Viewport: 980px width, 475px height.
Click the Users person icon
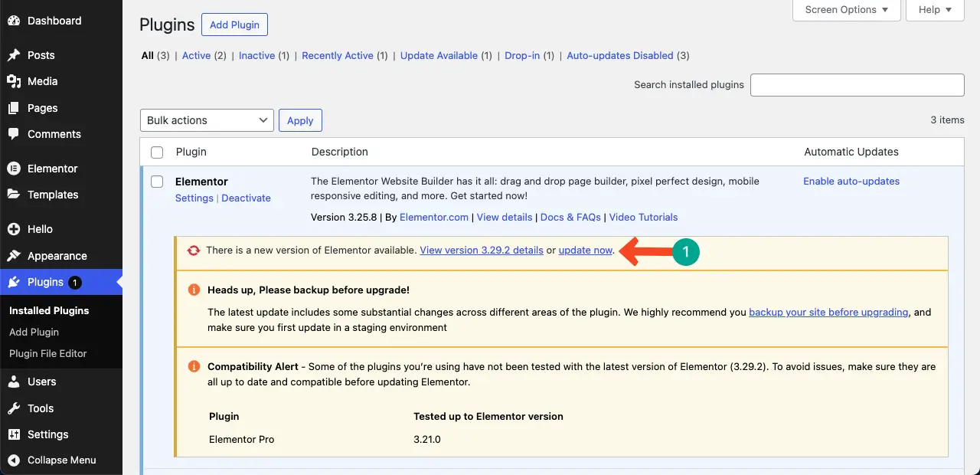tap(14, 382)
